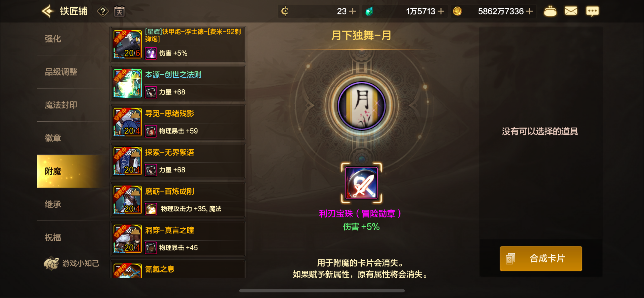This screenshot has width=644, height=298.
Task: Open the question mark help icon
Action: tap(102, 11)
